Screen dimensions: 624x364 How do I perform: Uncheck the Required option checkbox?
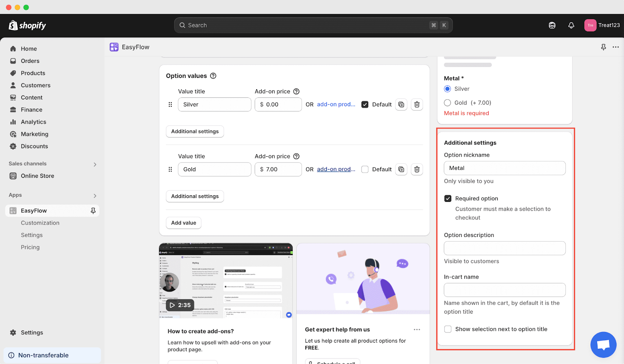448,199
